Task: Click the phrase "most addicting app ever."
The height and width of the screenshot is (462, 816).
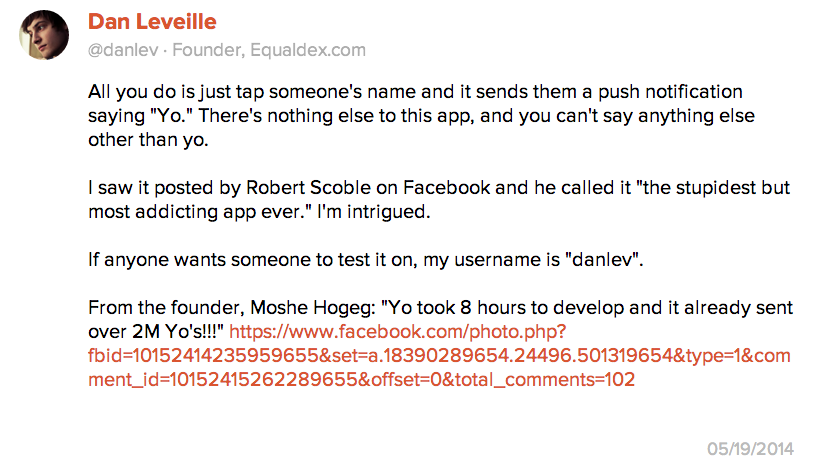Action: click(x=200, y=212)
